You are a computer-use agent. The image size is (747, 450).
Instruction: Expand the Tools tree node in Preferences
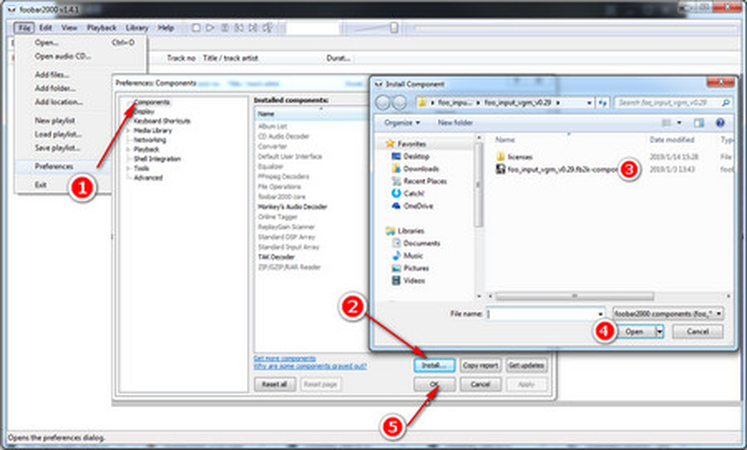pos(128,169)
